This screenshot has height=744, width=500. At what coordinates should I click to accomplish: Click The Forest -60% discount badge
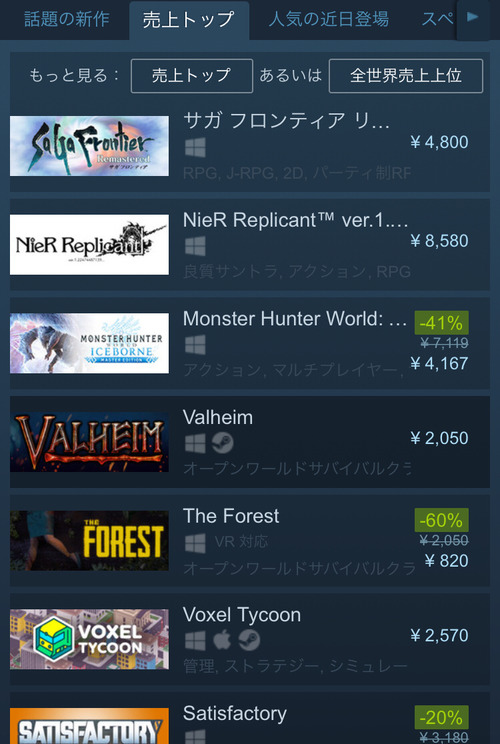click(441, 521)
